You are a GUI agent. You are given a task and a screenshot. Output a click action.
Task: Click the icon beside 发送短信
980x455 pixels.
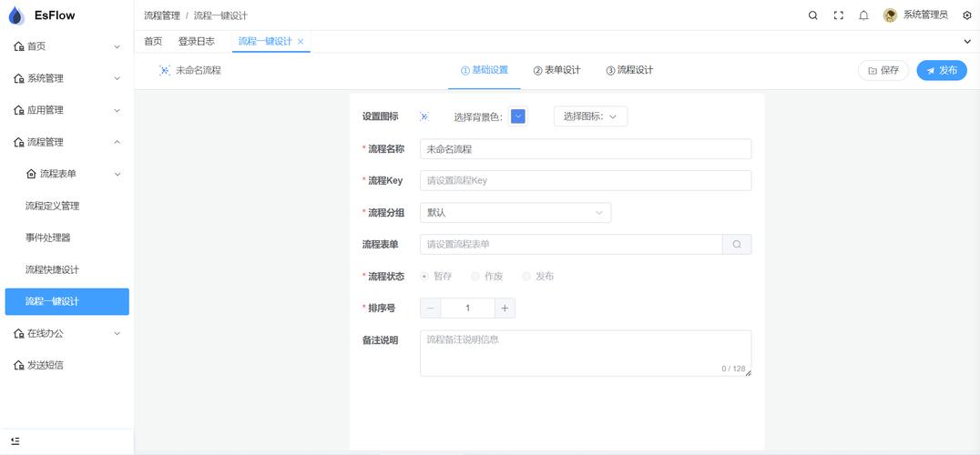(19, 365)
